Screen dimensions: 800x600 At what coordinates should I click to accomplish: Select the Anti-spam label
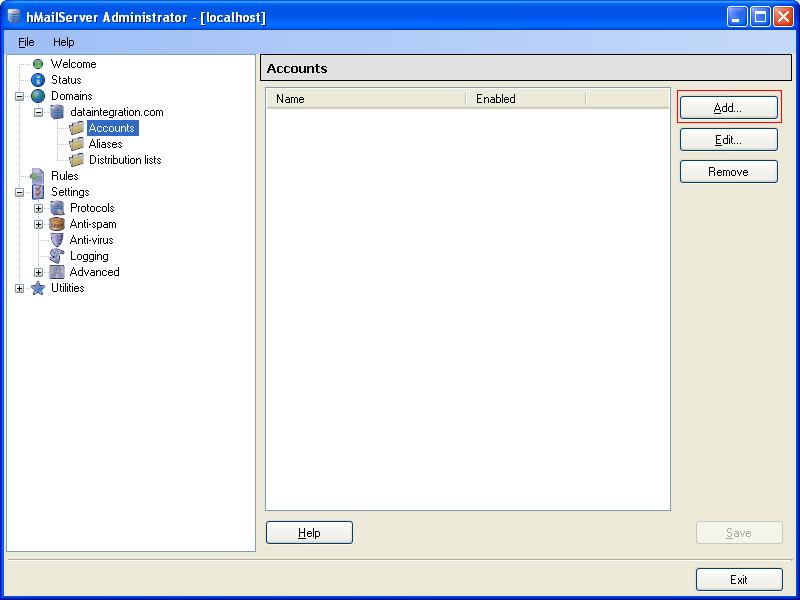[93, 224]
